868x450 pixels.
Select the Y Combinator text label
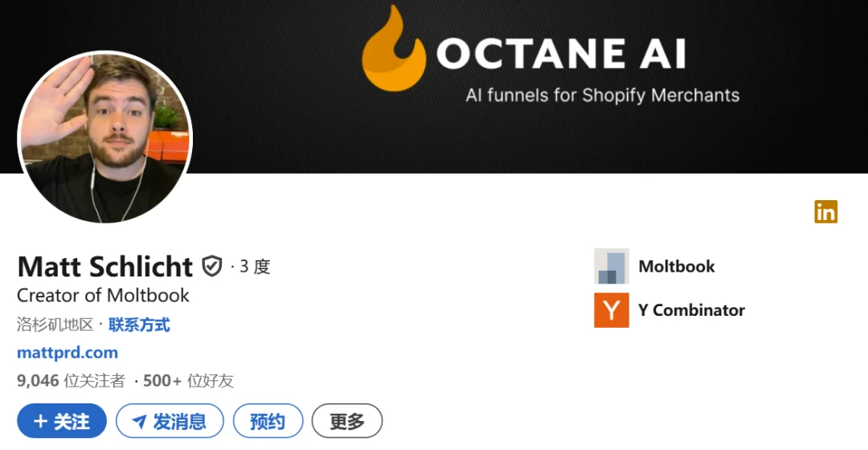coord(691,310)
